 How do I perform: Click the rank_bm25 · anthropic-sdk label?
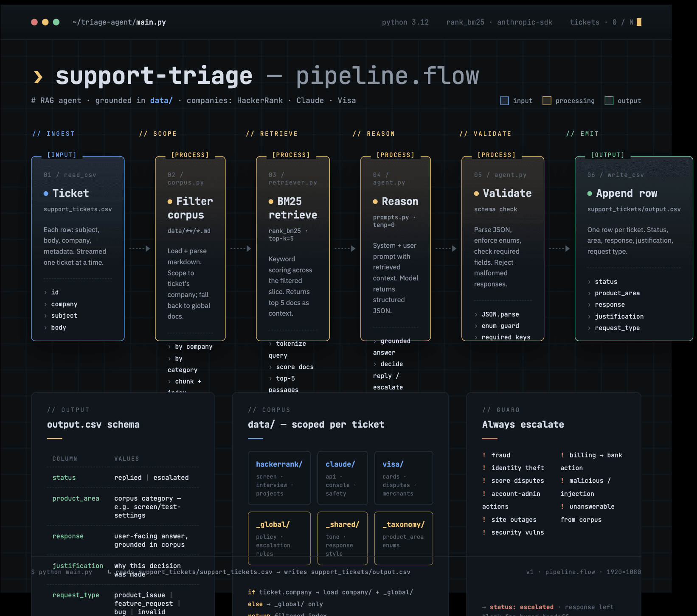click(499, 22)
